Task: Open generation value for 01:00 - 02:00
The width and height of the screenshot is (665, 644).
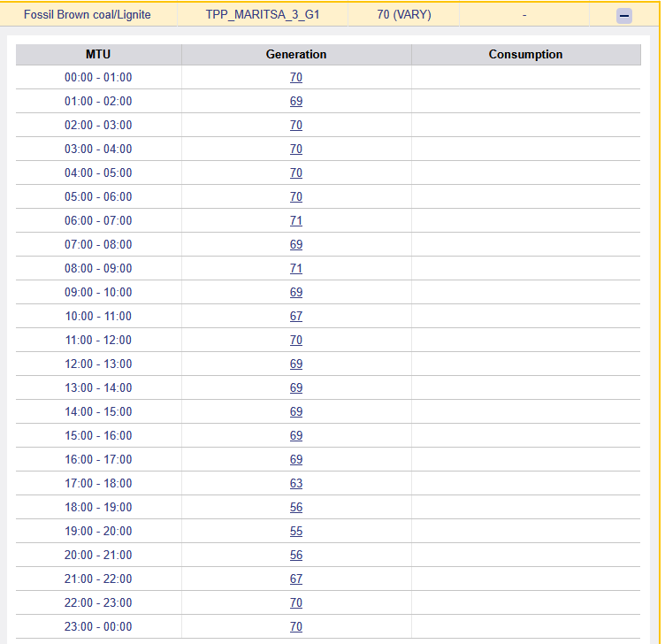Action: point(296,102)
